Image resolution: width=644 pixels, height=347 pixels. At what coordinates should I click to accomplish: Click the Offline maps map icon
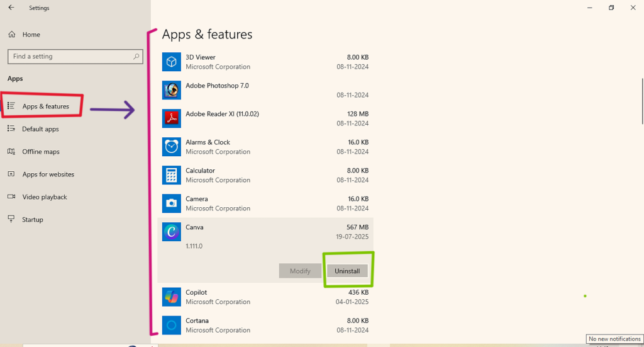click(x=11, y=151)
